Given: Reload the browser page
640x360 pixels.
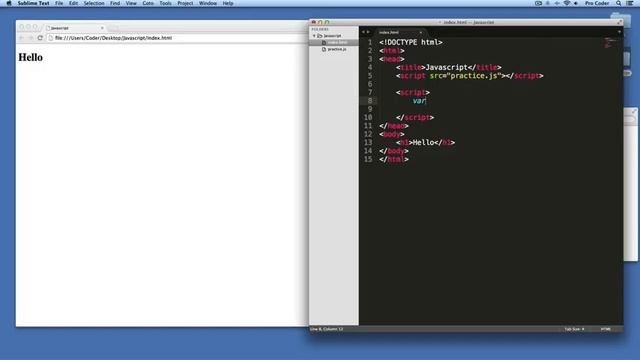Looking at the screenshot, I should (x=40, y=38).
